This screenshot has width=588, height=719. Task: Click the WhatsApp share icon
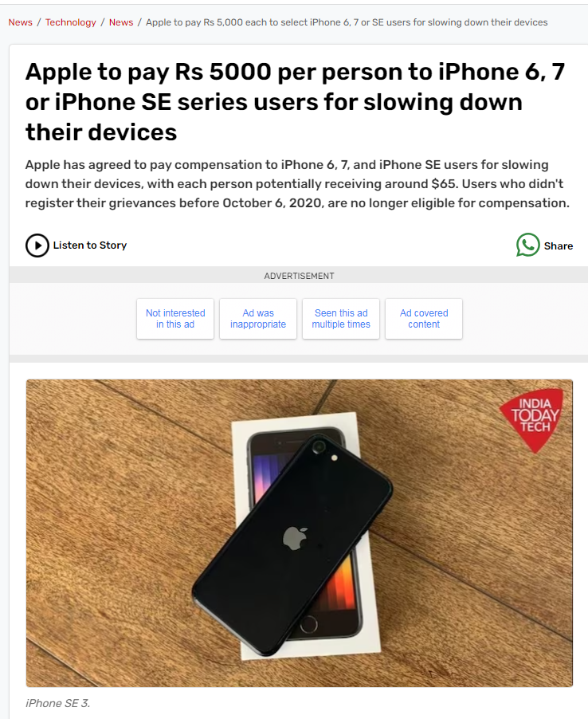[528, 245]
